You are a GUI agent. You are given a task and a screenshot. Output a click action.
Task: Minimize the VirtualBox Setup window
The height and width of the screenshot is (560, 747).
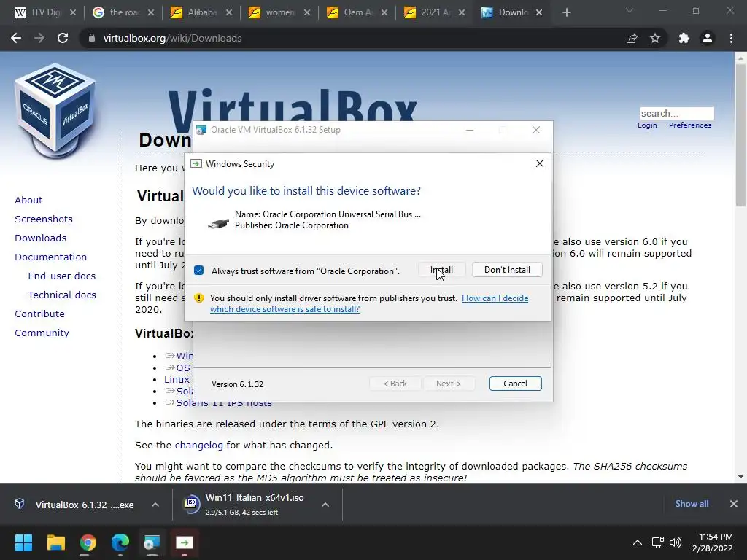(x=469, y=130)
